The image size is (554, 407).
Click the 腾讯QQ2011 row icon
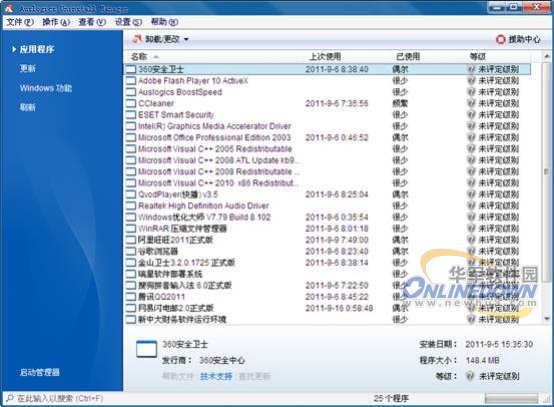(131, 297)
